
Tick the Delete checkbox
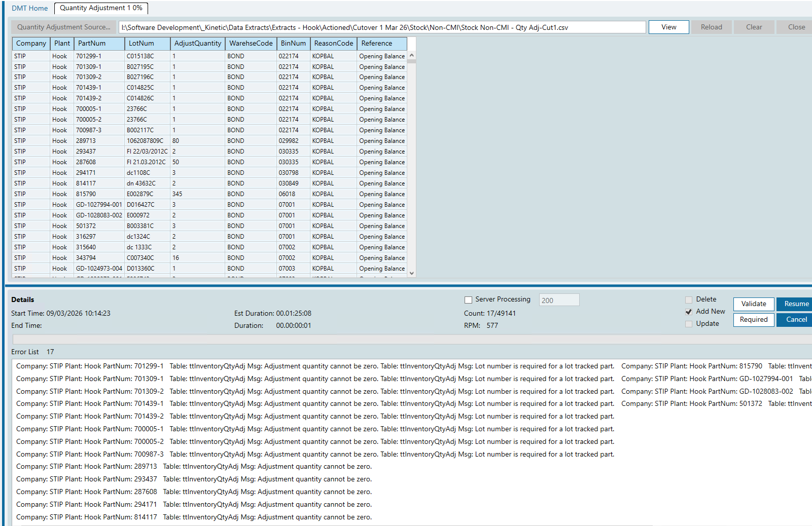pos(689,300)
